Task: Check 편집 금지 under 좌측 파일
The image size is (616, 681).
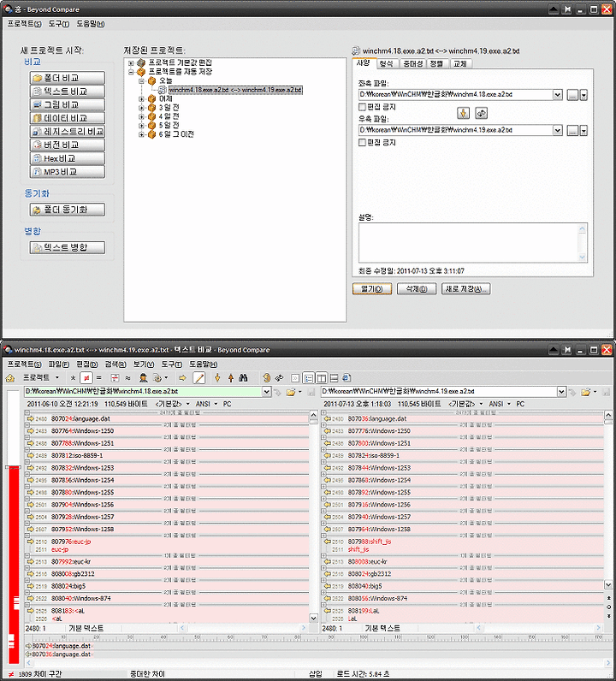Action: click(362, 107)
